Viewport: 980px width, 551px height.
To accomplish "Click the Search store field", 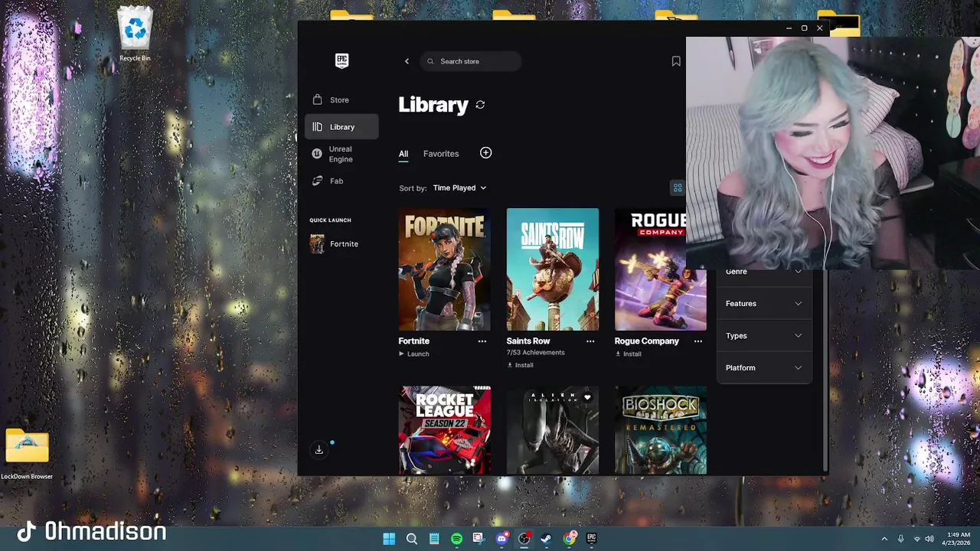I will click(471, 61).
